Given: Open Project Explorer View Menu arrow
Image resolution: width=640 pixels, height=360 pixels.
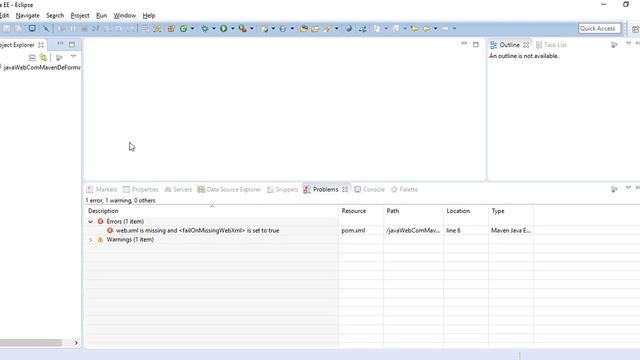Looking at the screenshot, I should [x=73, y=57].
